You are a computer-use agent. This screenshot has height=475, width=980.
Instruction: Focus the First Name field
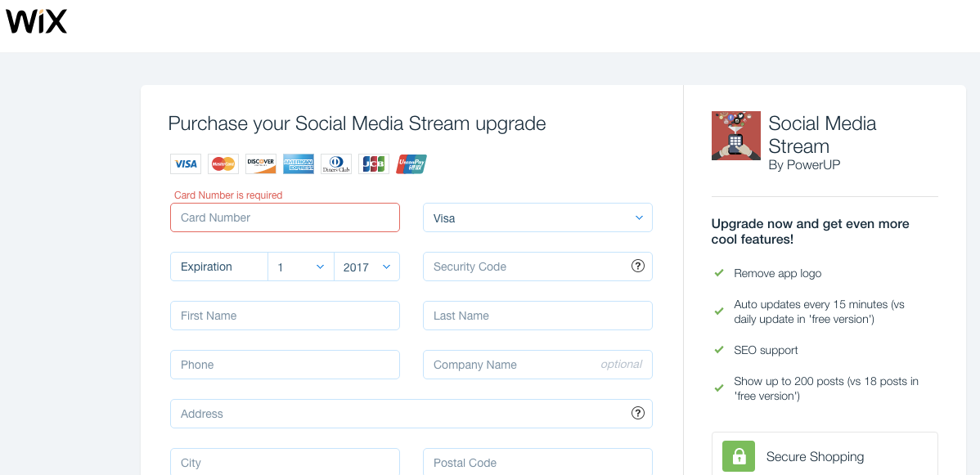285,316
